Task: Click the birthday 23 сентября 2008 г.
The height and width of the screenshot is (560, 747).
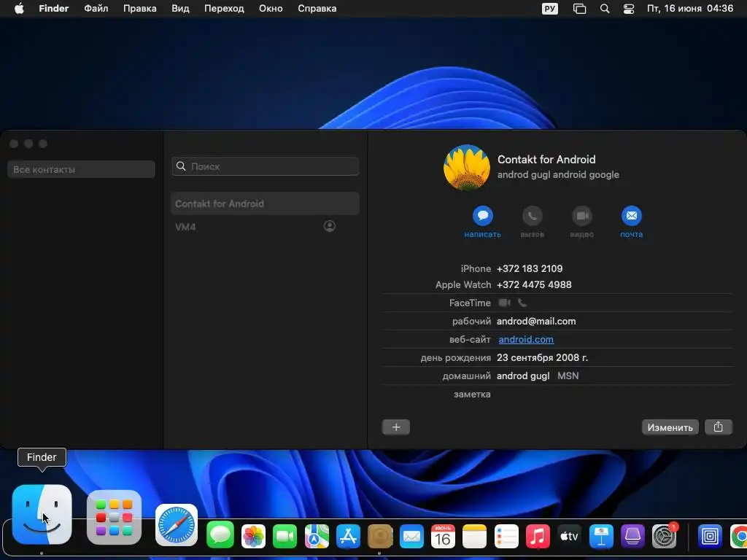Action: point(542,357)
